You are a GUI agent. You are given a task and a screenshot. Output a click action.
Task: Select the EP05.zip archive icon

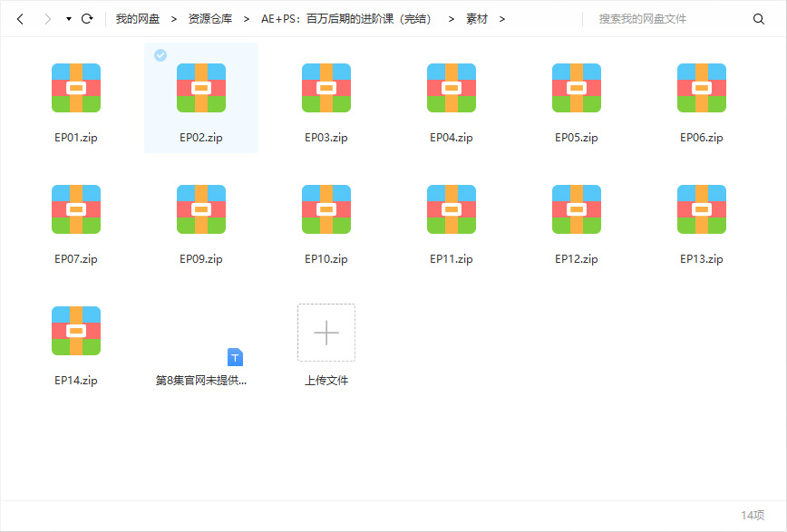[x=577, y=88]
